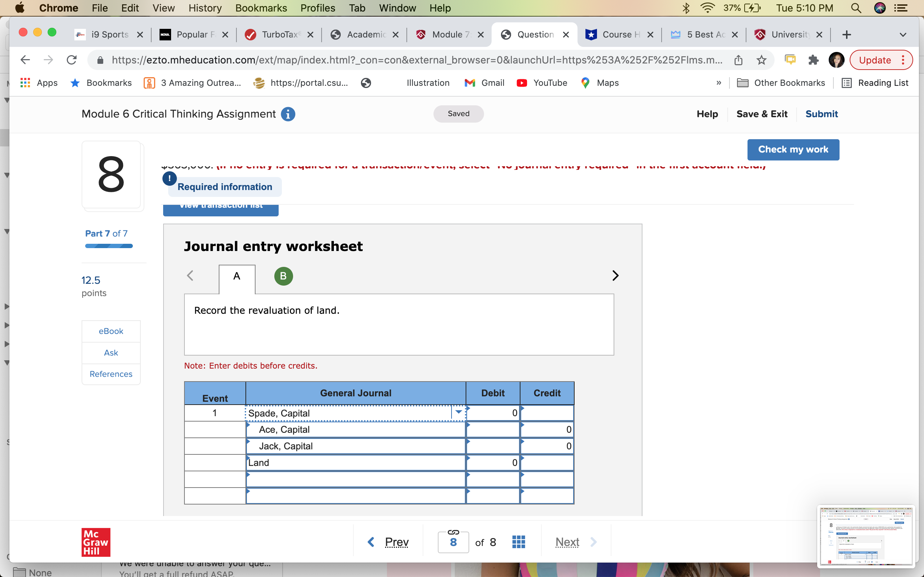Open the page info padlock icon
Screen dimensions: 924x577
pyautogui.click(x=100, y=60)
